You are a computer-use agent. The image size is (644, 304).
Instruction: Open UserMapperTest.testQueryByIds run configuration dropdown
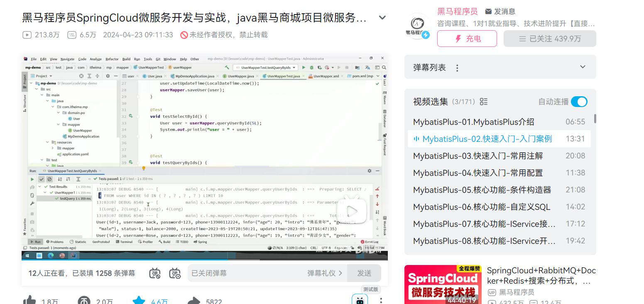pos(265,67)
